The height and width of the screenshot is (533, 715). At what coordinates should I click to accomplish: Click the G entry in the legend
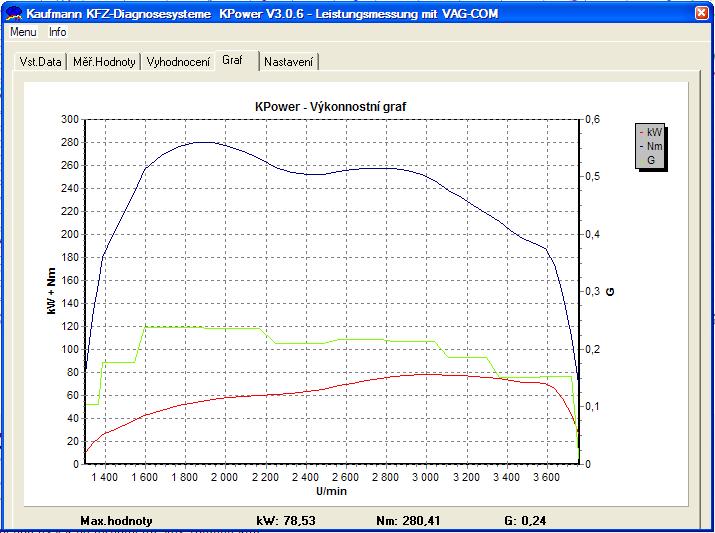(651, 160)
